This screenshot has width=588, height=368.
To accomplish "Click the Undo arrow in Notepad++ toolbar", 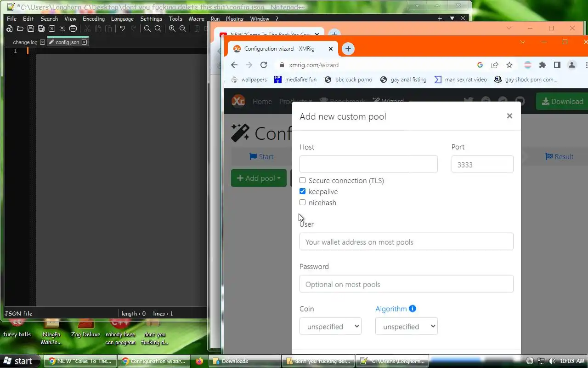I will coord(122,29).
